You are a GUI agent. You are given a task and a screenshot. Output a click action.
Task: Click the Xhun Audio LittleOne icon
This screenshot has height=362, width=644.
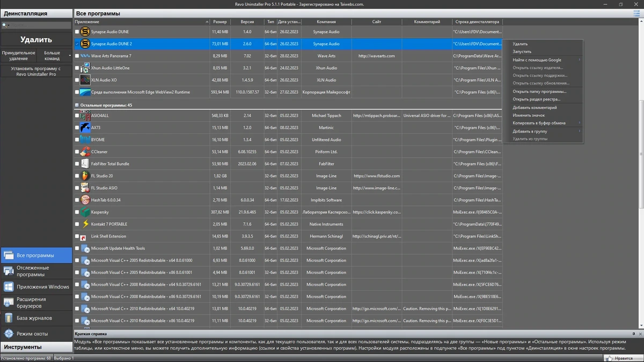point(85,68)
